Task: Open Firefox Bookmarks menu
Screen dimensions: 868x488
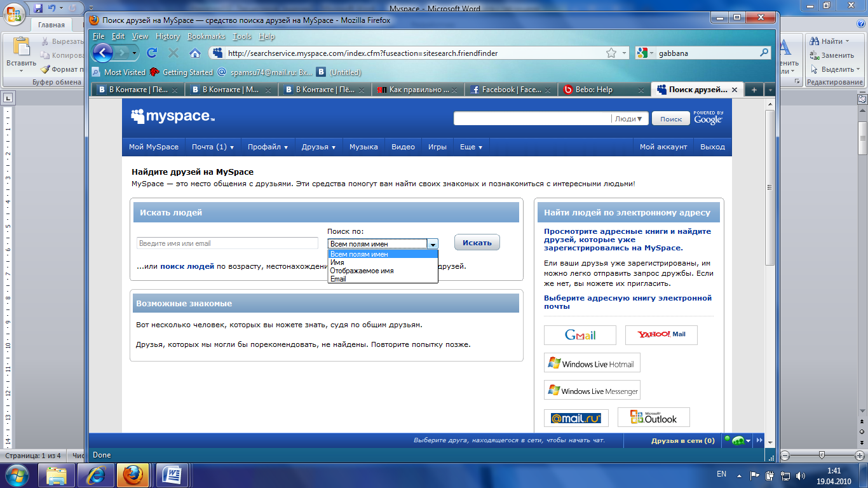Action: pos(206,36)
